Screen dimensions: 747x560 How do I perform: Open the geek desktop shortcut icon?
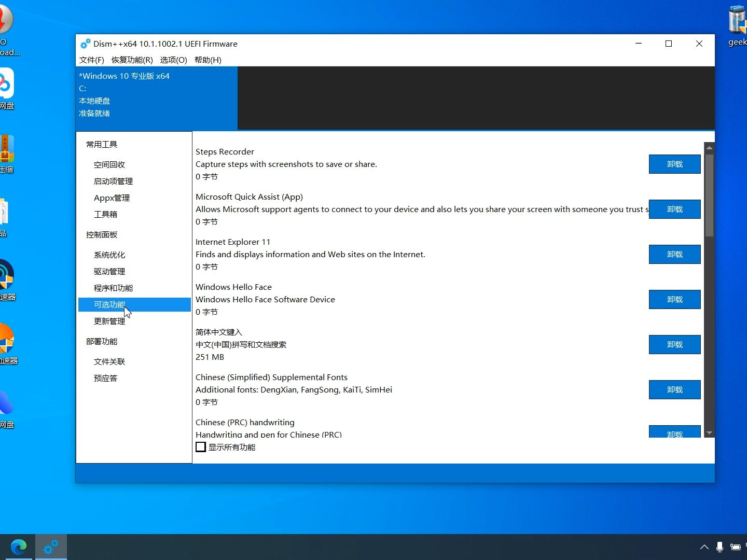pyautogui.click(x=738, y=26)
